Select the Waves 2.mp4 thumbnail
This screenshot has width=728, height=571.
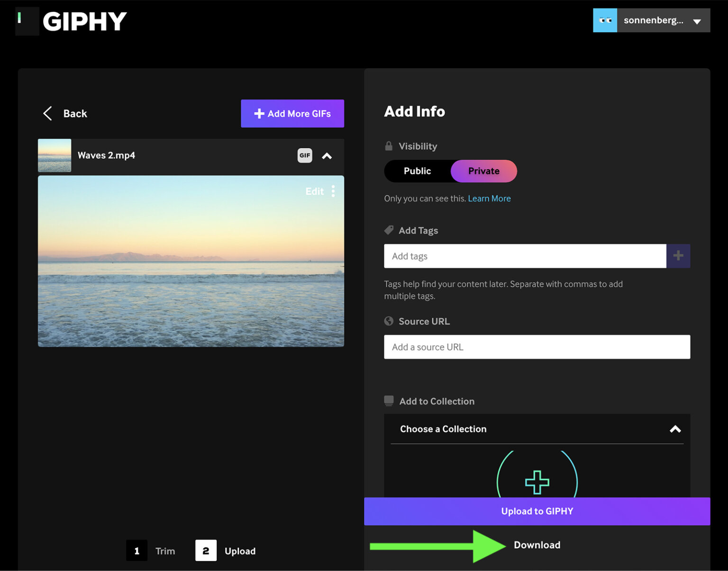(x=55, y=155)
